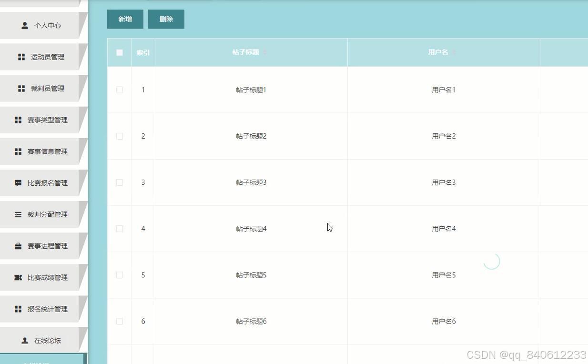The width and height of the screenshot is (588, 364).
Task: Click the 删除 button
Action: 166,19
